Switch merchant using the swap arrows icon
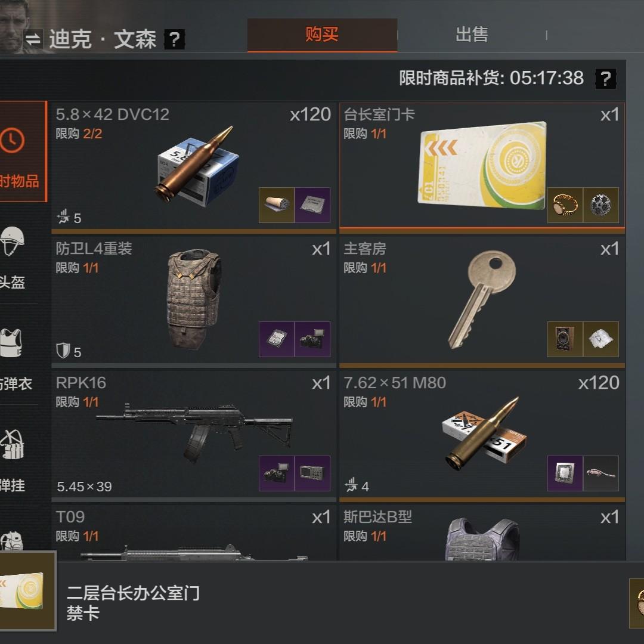Viewport: 644px width, 644px height. [x=33, y=39]
